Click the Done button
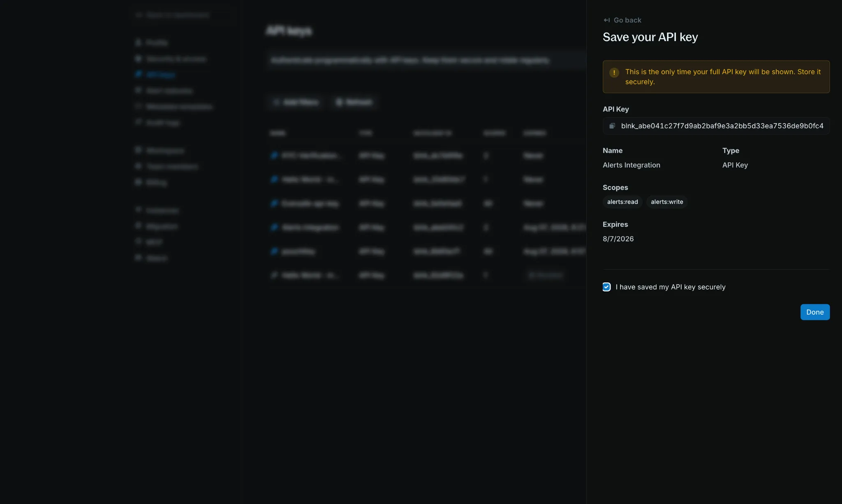Screen dimensions: 842x504 pyautogui.click(x=815, y=312)
